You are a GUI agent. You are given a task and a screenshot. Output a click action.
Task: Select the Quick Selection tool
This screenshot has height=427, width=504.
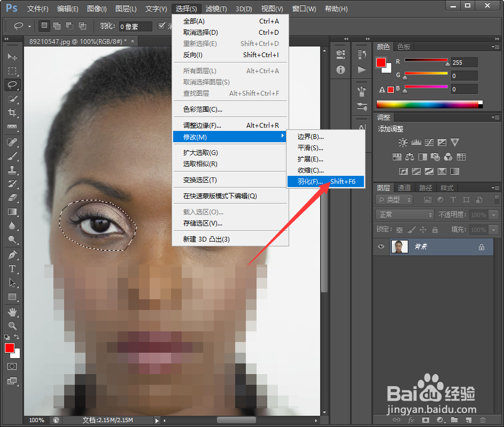tap(12, 99)
